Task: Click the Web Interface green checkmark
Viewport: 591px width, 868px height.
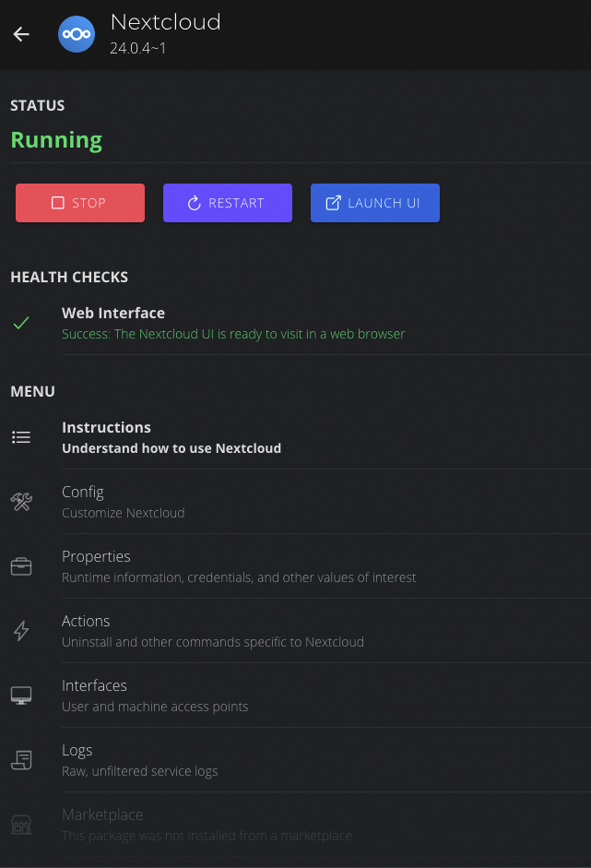Action: tap(21, 323)
